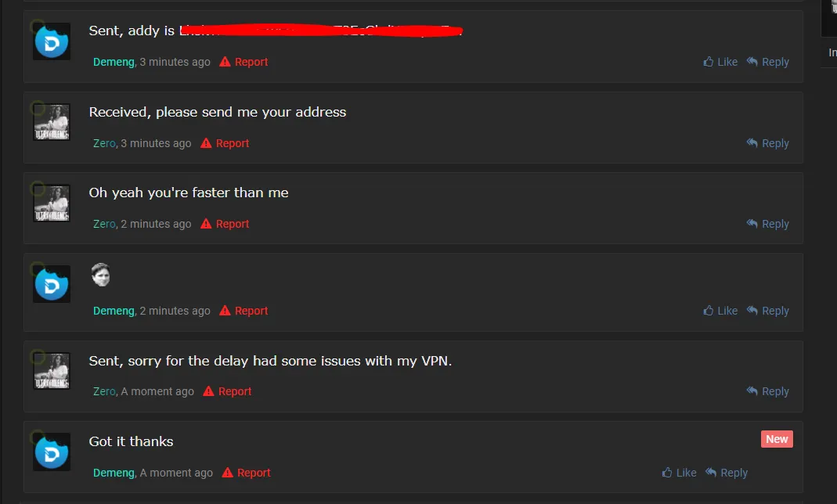Reply to "Oh yeah you're faster than me"
Screen dimensions: 837x504
(x=767, y=224)
